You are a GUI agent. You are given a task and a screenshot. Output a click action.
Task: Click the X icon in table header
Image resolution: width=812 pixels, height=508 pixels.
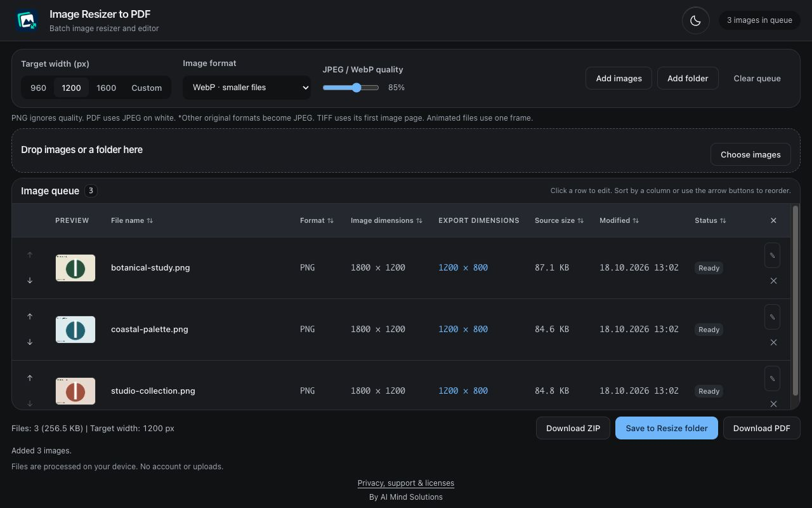tap(773, 220)
